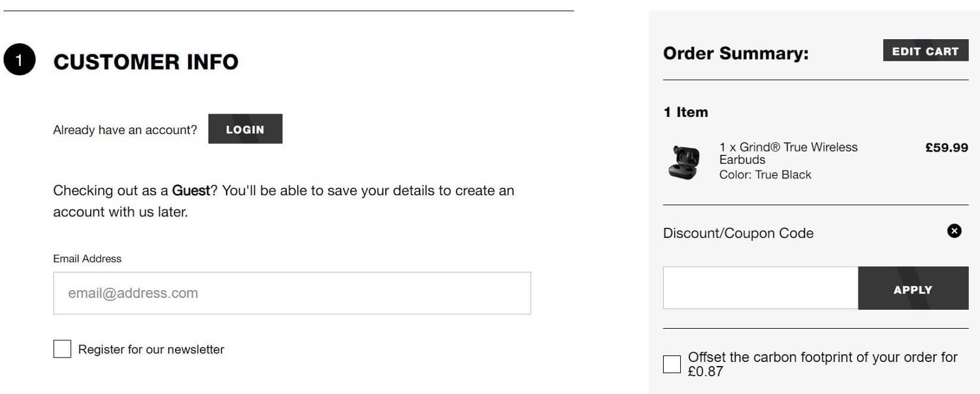Open EDIT CART from Order Summary

(925, 51)
